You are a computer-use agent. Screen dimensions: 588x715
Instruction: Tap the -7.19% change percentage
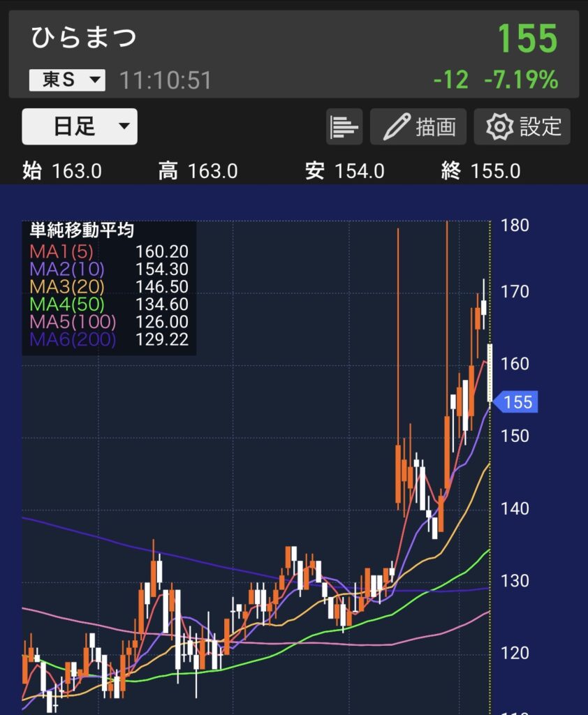(521, 80)
